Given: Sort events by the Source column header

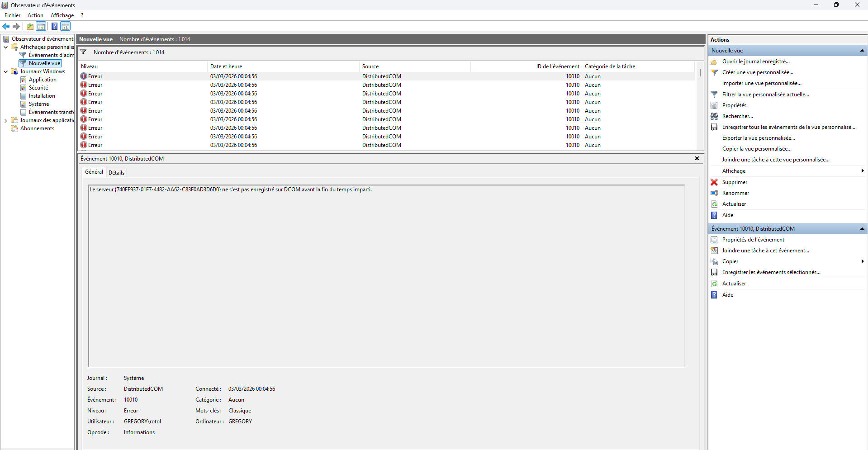Looking at the screenshot, I should (415, 66).
